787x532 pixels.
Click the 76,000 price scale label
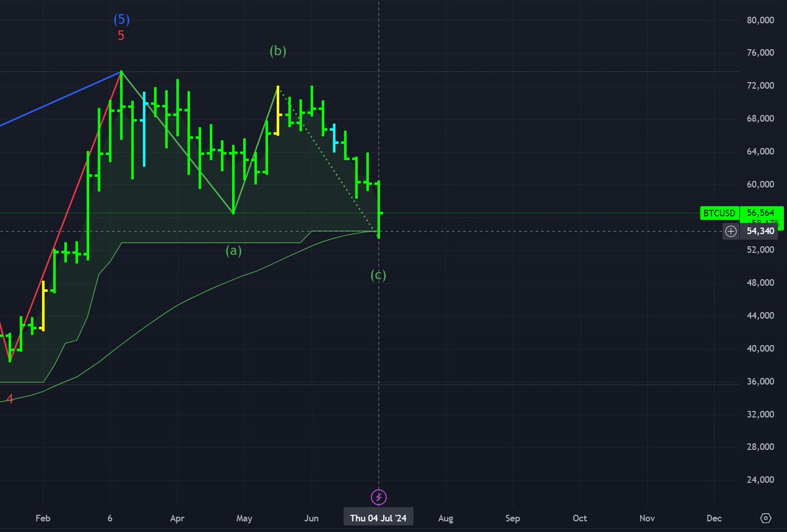point(761,53)
